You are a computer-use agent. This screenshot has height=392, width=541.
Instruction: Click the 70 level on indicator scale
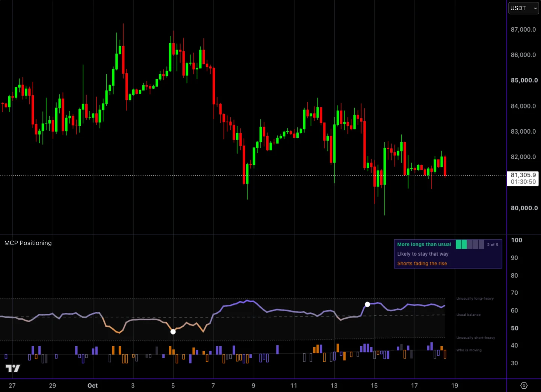pyautogui.click(x=514, y=293)
